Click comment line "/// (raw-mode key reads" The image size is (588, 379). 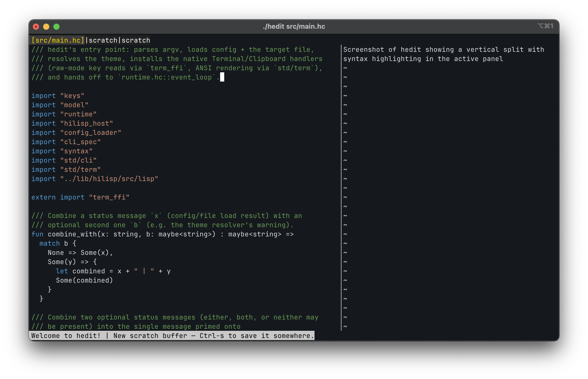point(177,68)
